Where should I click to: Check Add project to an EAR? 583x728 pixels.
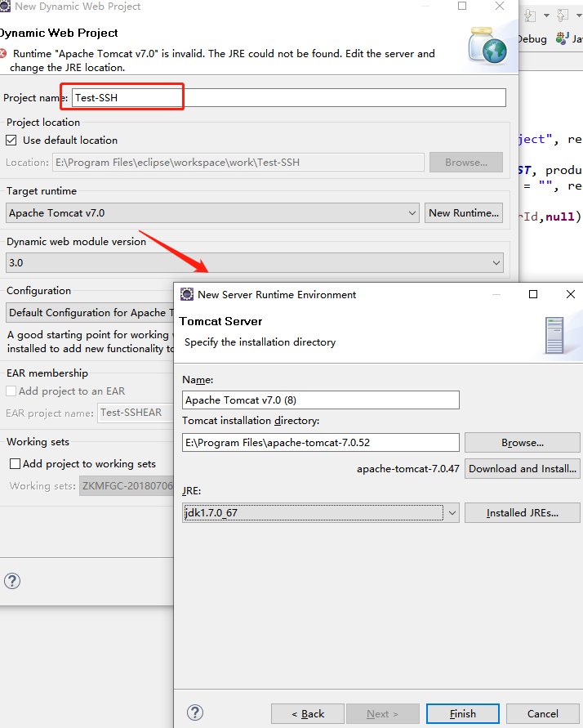[x=11, y=391]
